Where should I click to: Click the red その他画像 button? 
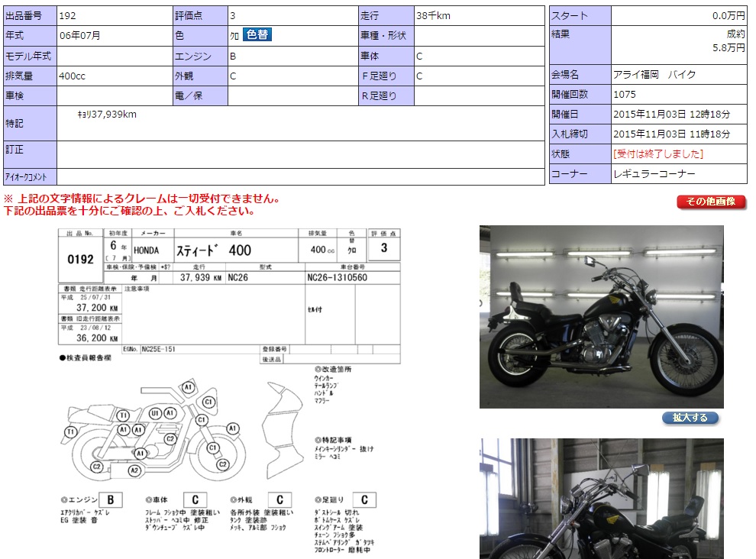pyautogui.click(x=711, y=202)
